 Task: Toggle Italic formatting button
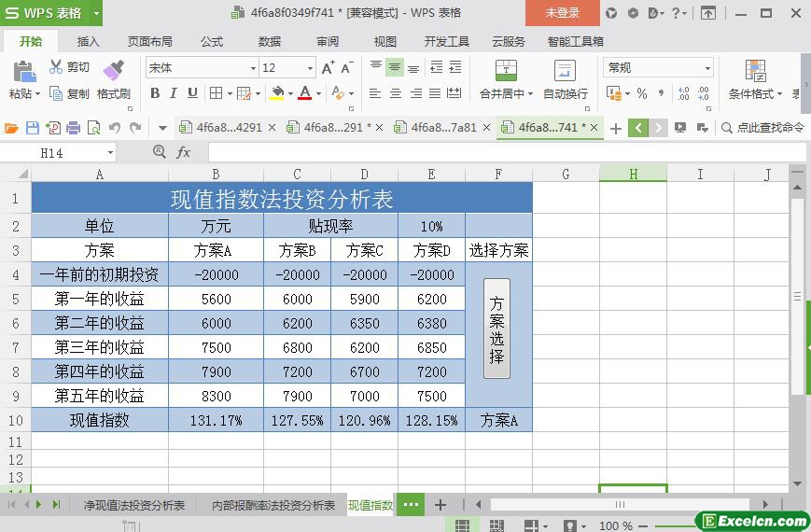point(174,93)
